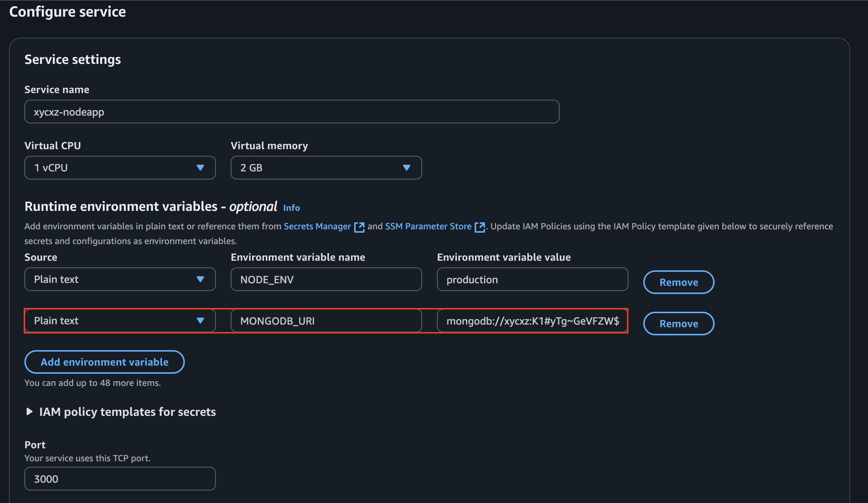Click SSM Parameter Store external link icon
The image size is (868, 503).
click(x=479, y=227)
